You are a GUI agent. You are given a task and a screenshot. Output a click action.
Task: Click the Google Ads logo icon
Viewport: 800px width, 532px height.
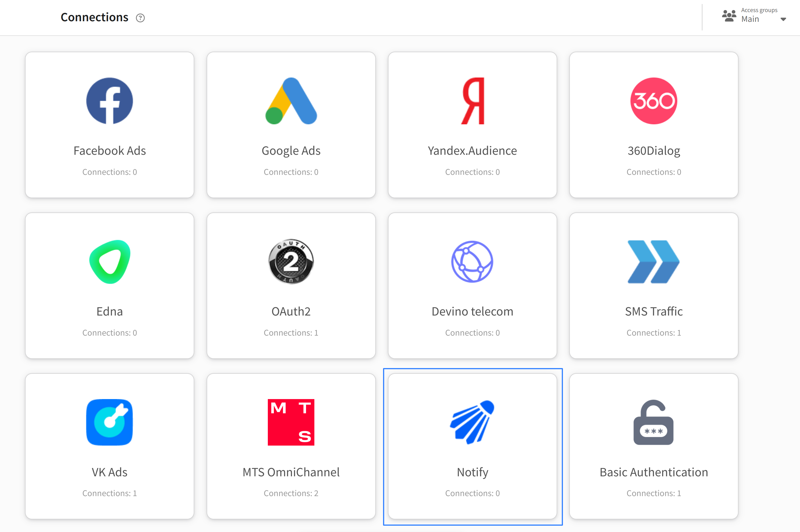point(291,101)
